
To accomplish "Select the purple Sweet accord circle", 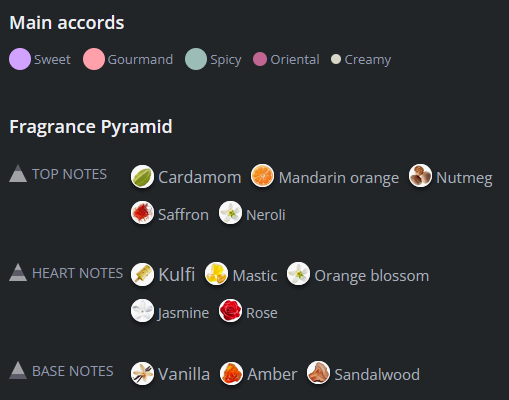I will [x=20, y=59].
